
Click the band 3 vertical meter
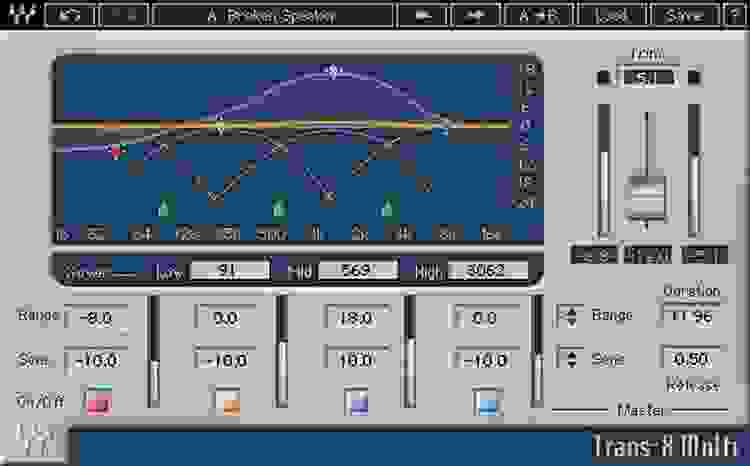[x=409, y=352]
